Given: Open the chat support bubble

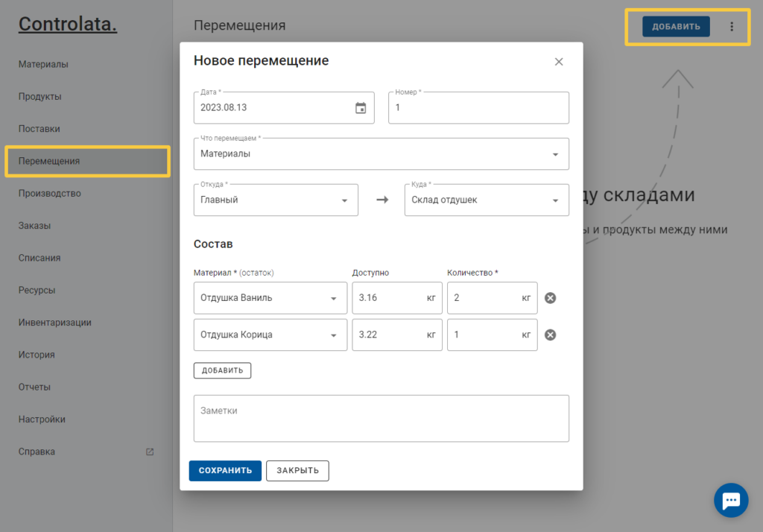Looking at the screenshot, I should [x=731, y=500].
